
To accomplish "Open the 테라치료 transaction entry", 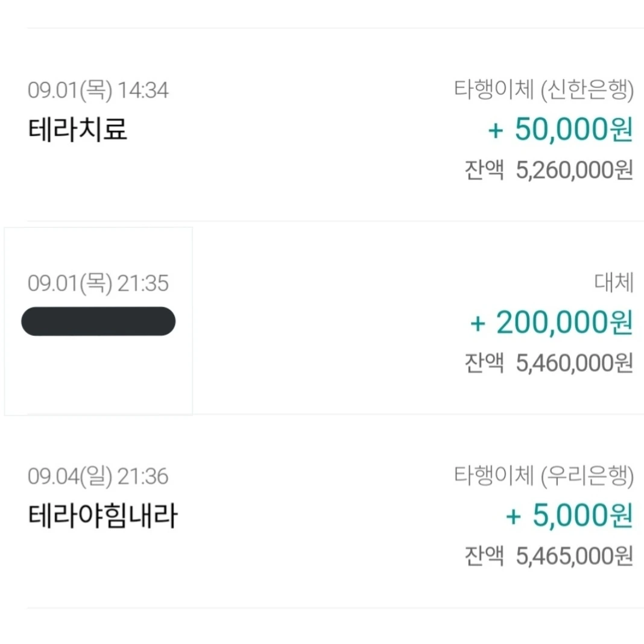I will click(78, 130).
